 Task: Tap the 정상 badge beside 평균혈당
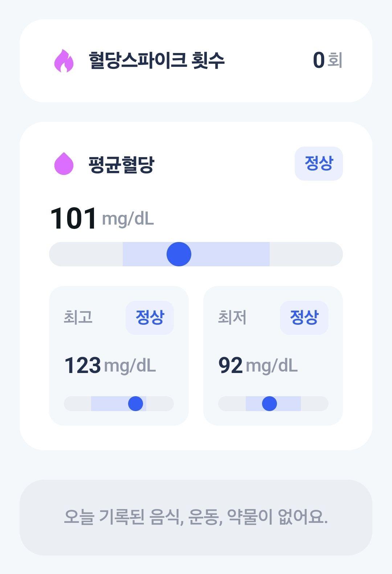(x=319, y=164)
